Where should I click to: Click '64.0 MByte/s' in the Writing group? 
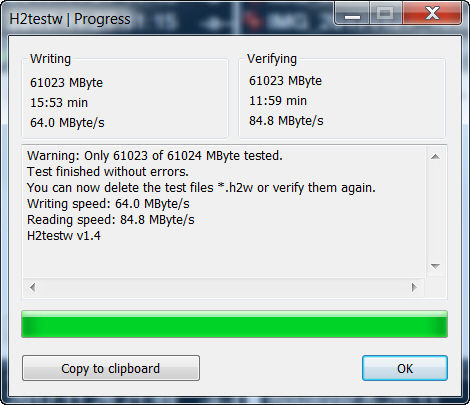(67, 123)
